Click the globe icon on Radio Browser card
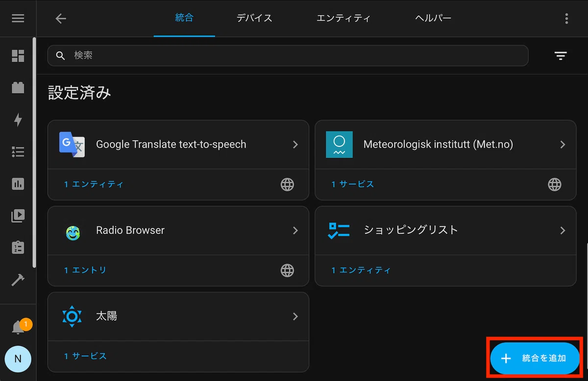Viewport: 588px width, 381px height. tap(287, 270)
